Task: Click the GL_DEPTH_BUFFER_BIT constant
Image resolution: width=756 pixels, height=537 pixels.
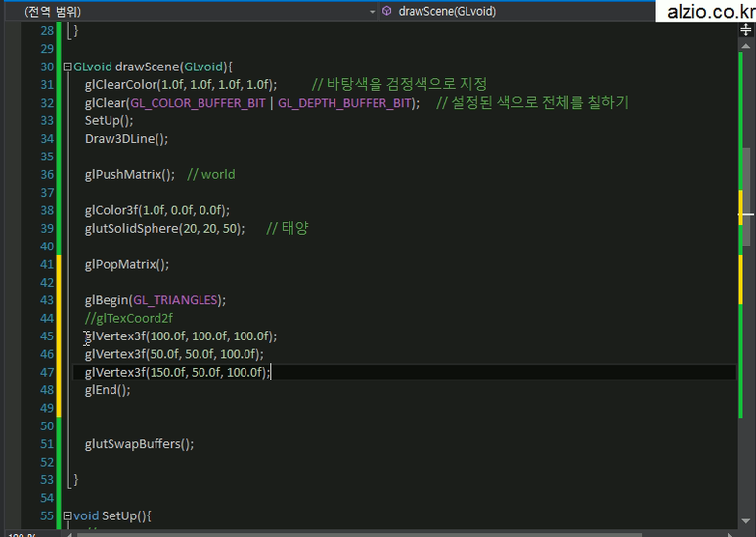Action: 344,103
